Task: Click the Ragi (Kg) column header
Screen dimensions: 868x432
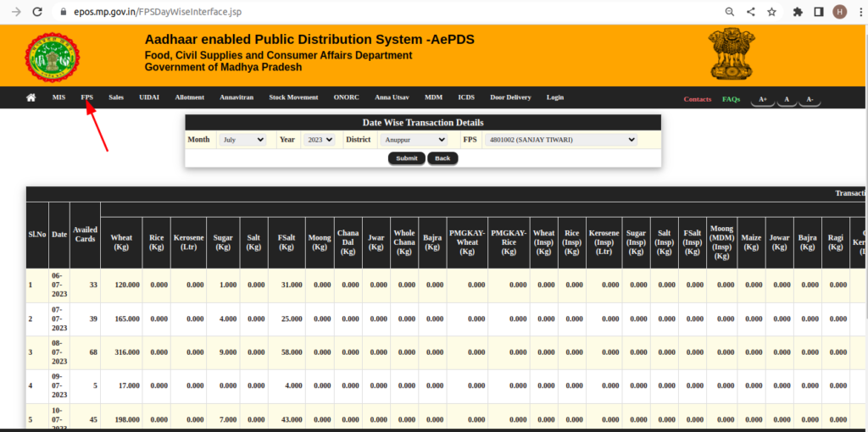Action: point(835,242)
